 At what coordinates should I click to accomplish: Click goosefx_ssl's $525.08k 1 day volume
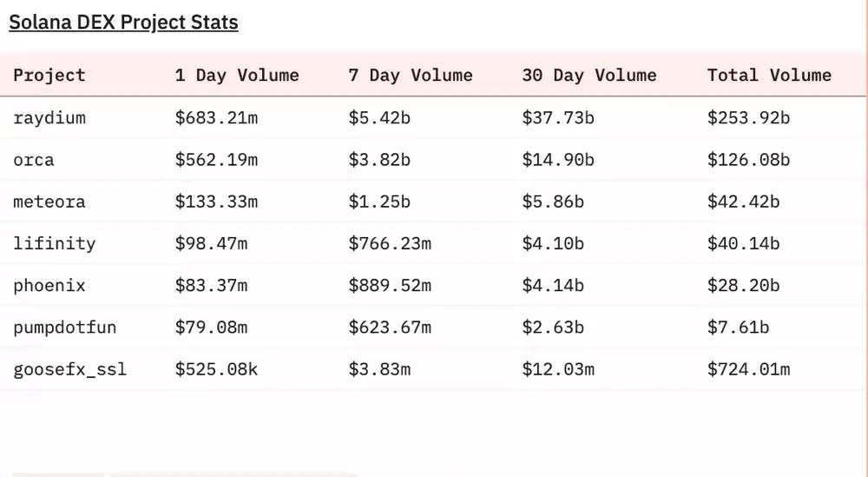tap(216, 369)
